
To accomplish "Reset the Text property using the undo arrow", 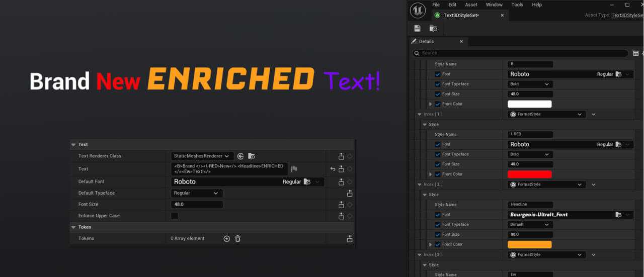I will pos(333,169).
